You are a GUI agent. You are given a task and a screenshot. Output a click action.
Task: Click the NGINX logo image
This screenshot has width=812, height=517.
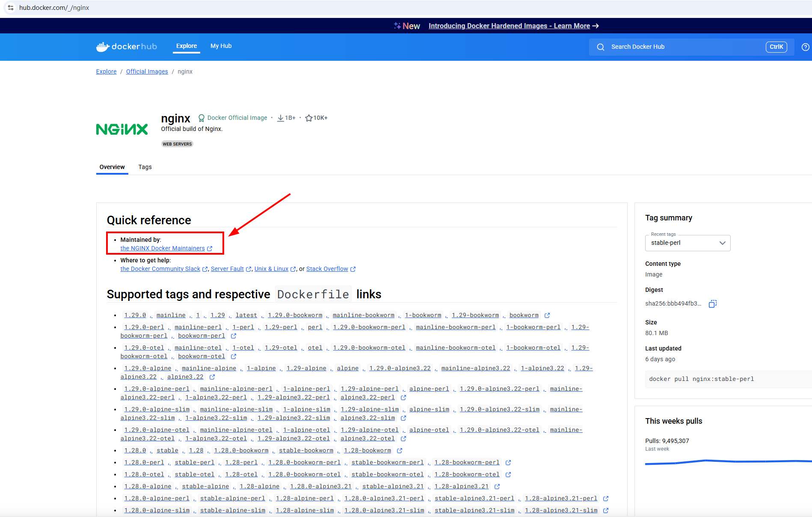click(x=122, y=129)
